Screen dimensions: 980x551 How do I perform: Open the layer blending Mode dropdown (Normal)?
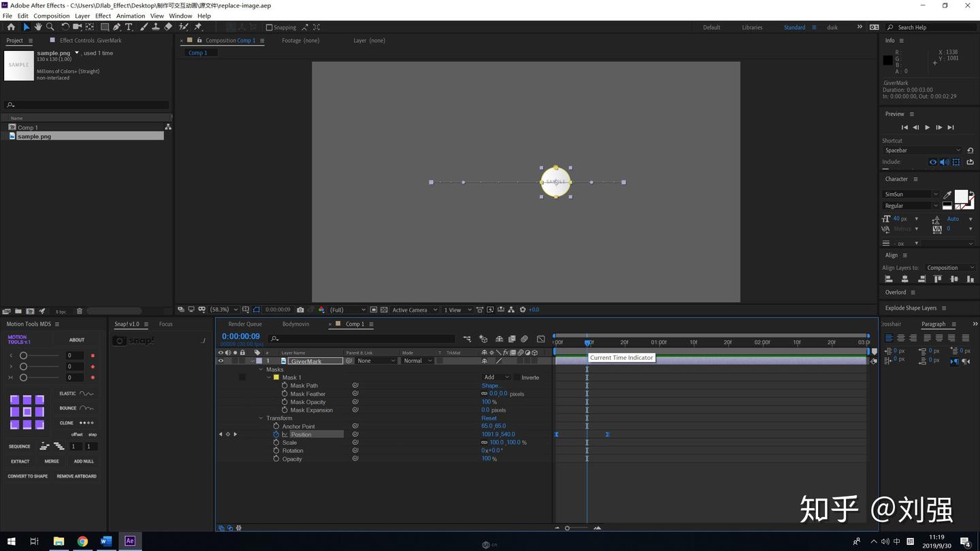pyautogui.click(x=417, y=361)
